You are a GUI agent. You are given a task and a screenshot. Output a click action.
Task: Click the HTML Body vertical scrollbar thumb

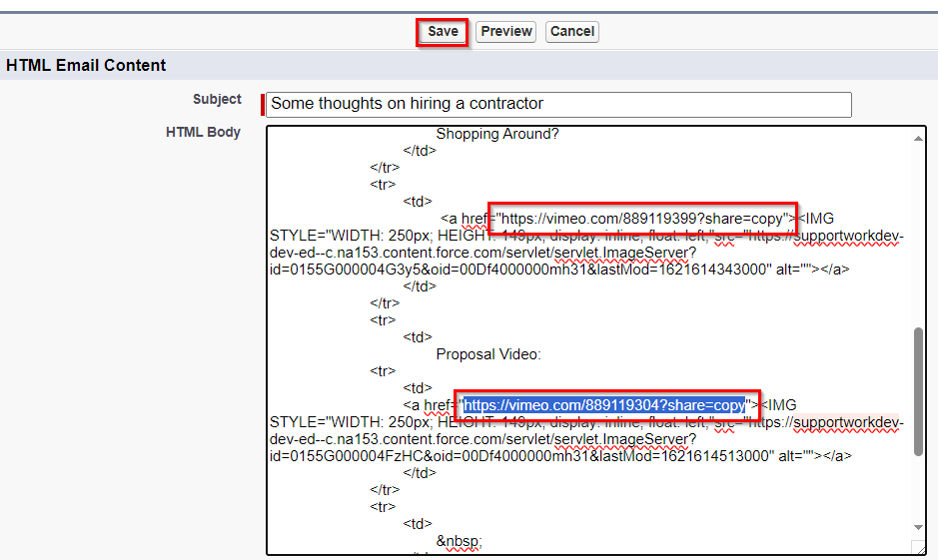pyautogui.click(x=918, y=391)
